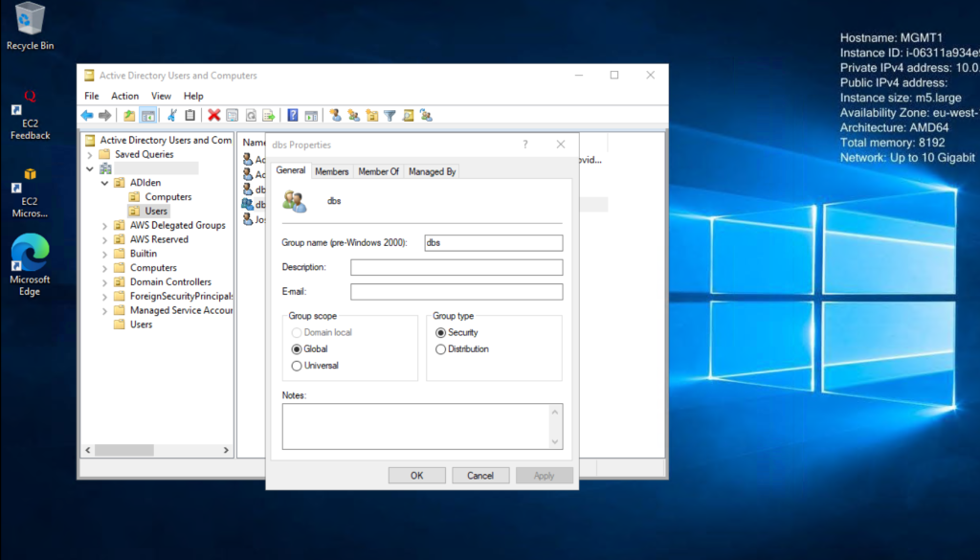
Task: Click the Cancel button in dbs Properties
Action: point(480,475)
